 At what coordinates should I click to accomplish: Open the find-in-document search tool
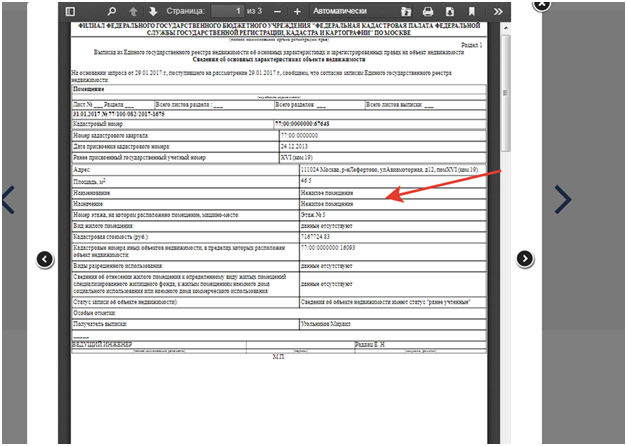pos(112,11)
